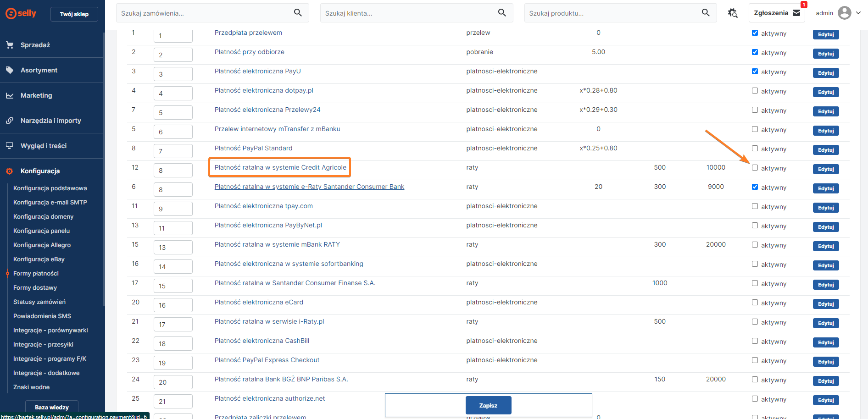Expand the Wygląd i treści menu
Viewport: 868px width, 419px height.
(x=44, y=146)
